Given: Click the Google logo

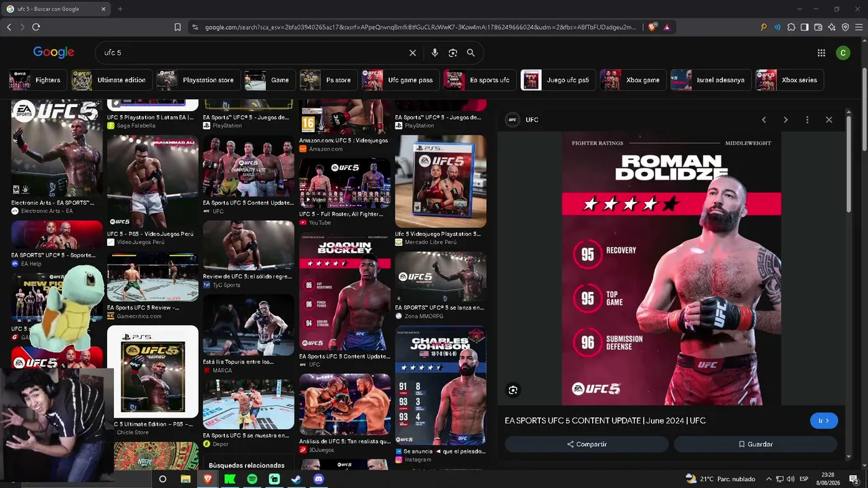Looking at the screenshot, I should (54, 52).
